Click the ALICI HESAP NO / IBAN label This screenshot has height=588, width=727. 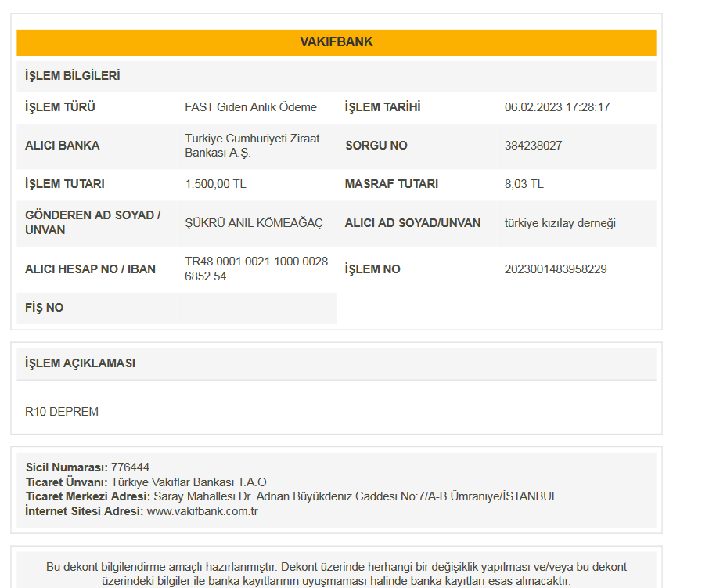(x=90, y=269)
